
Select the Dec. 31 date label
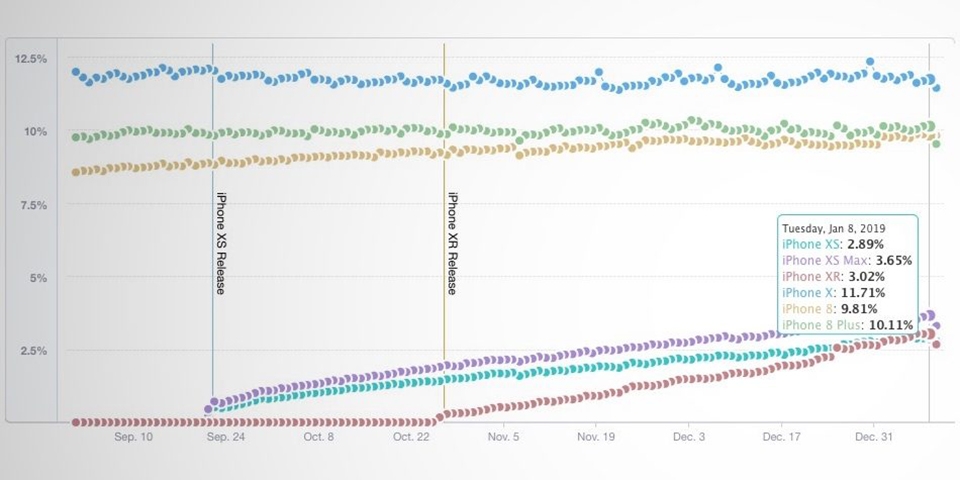(x=874, y=438)
